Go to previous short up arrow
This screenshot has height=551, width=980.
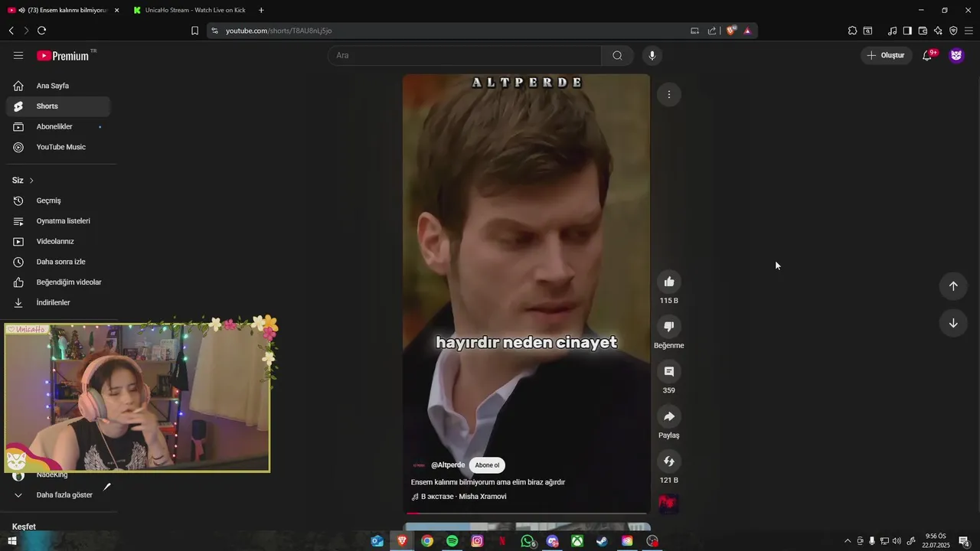pyautogui.click(x=953, y=286)
